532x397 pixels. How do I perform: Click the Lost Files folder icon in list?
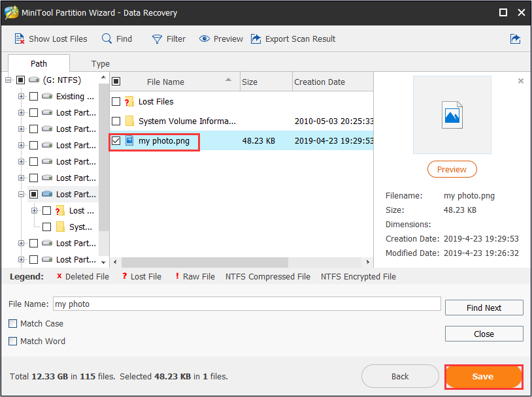click(x=129, y=101)
